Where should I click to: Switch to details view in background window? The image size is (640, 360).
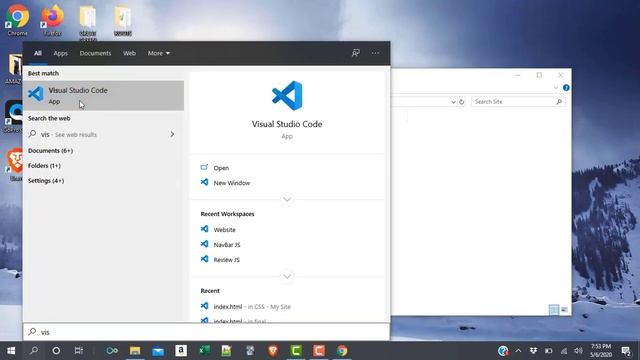click(554, 310)
